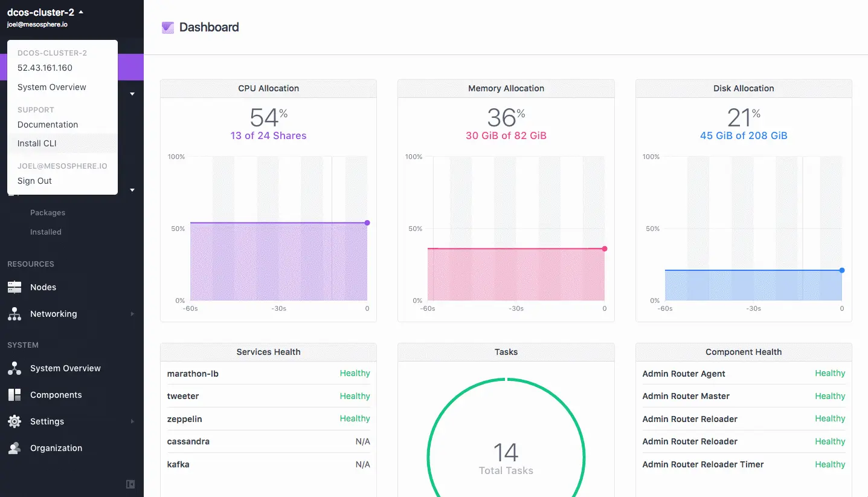
Task: Collapse the sidebar with the bottom toggle icon
Action: tap(130, 484)
